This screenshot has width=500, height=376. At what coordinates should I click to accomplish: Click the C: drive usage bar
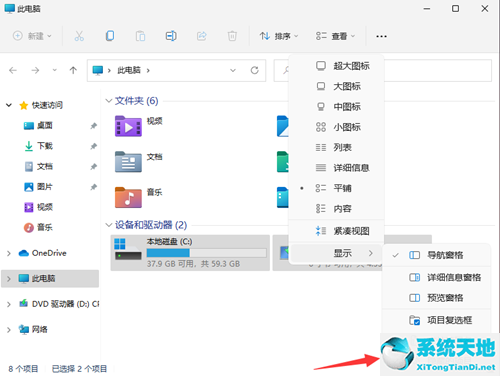(206, 253)
